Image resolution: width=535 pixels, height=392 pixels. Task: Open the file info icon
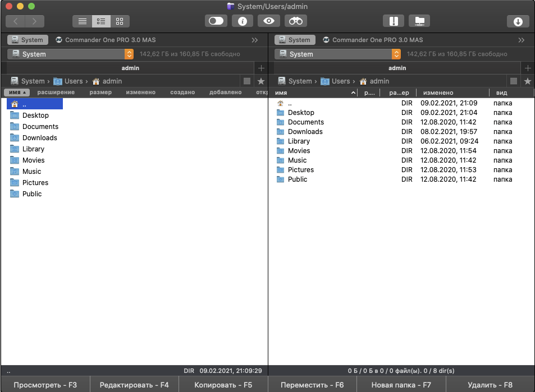point(243,21)
